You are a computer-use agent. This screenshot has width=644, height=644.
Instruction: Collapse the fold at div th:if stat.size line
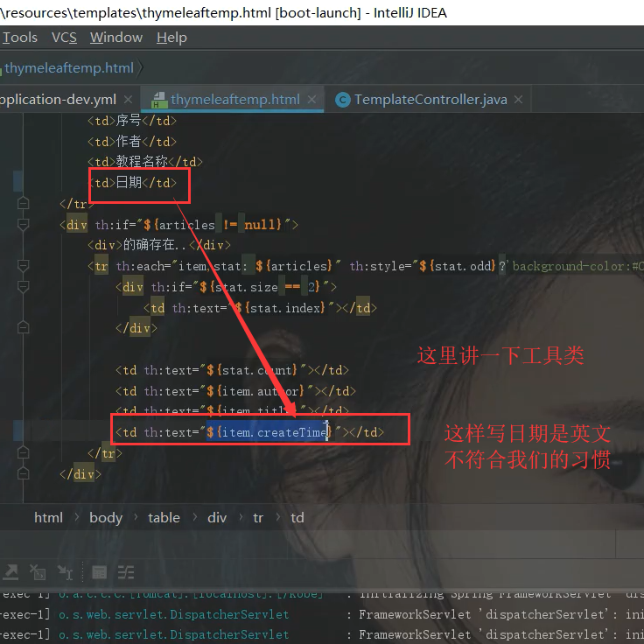tap(23, 287)
